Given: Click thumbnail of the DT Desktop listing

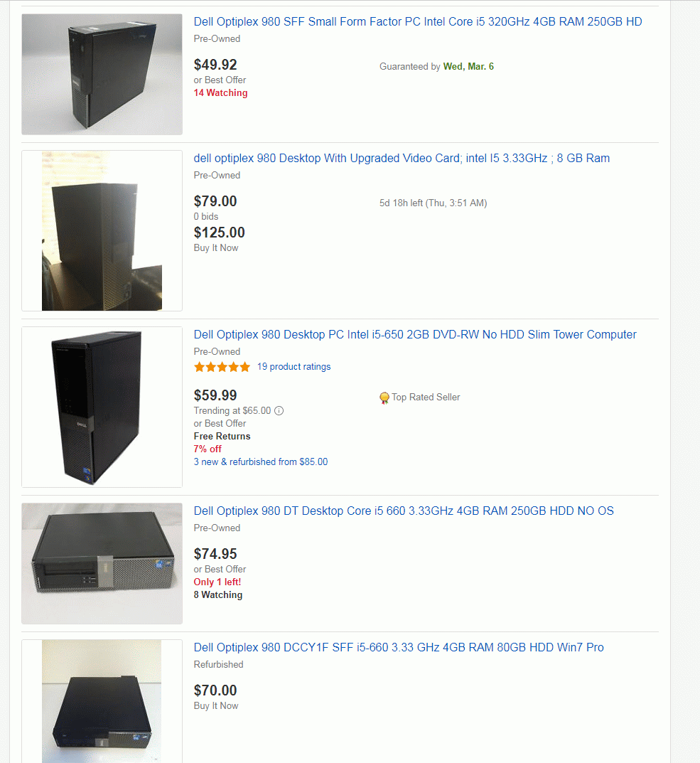Looking at the screenshot, I should [102, 563].
